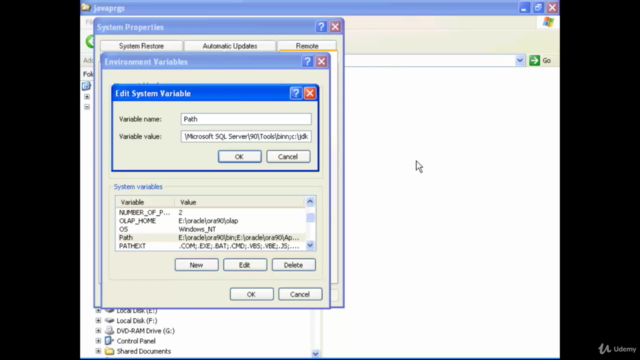The height and width of the screenshot is (360, 640).
Task: Cancel the Edit System Variable dialog
Action: click(x=288, y=157)
